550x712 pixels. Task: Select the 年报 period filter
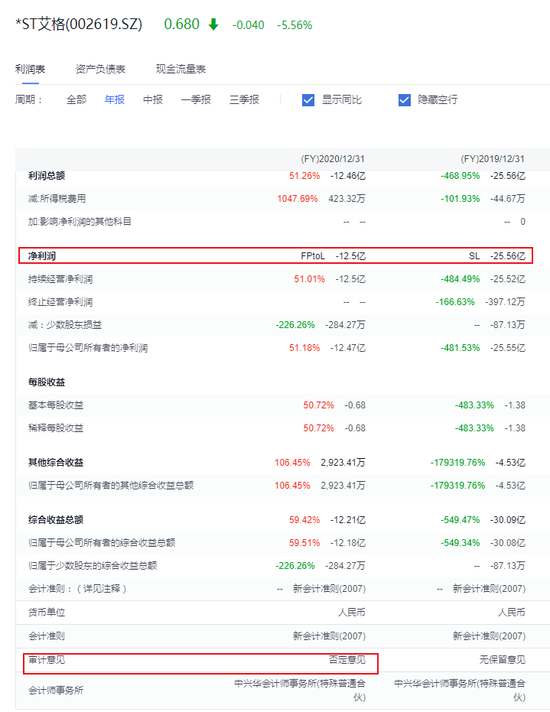click(114, 99)
